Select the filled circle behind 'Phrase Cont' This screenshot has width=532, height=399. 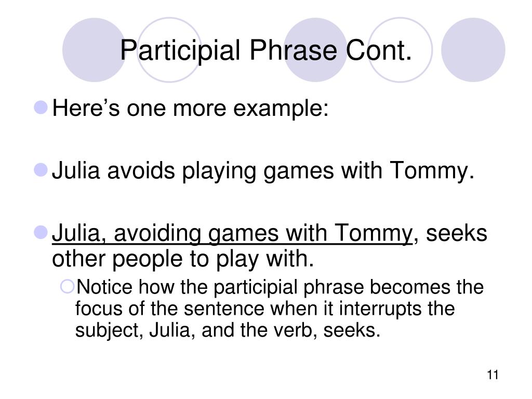pos(315,50)
